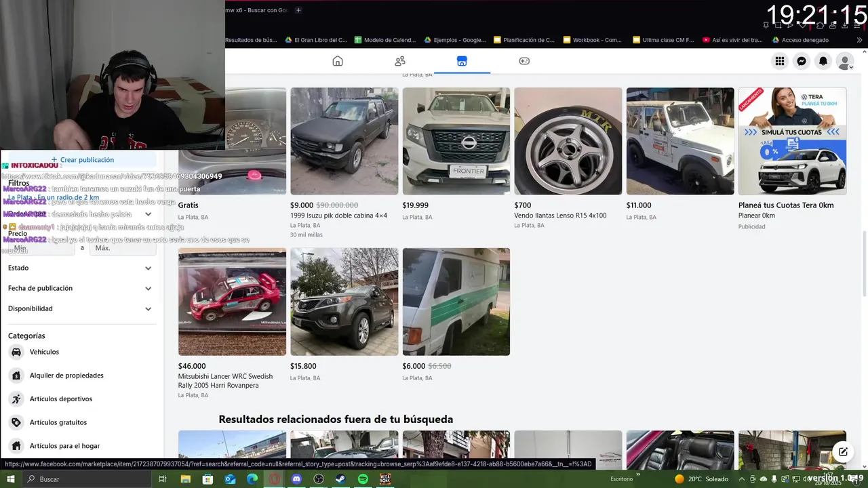Screen dimensions: 868x488
Task: Show more bookmarks overflow chevron
Action: click(860, 40)
